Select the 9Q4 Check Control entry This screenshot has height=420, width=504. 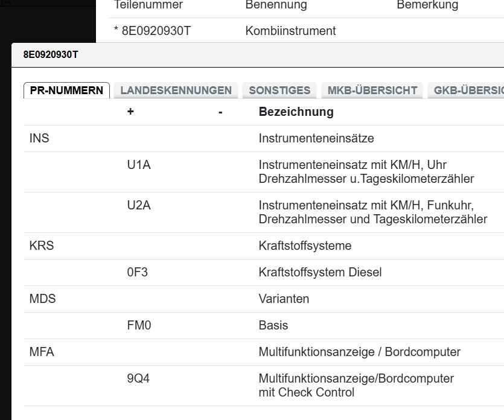coord(138,378)
